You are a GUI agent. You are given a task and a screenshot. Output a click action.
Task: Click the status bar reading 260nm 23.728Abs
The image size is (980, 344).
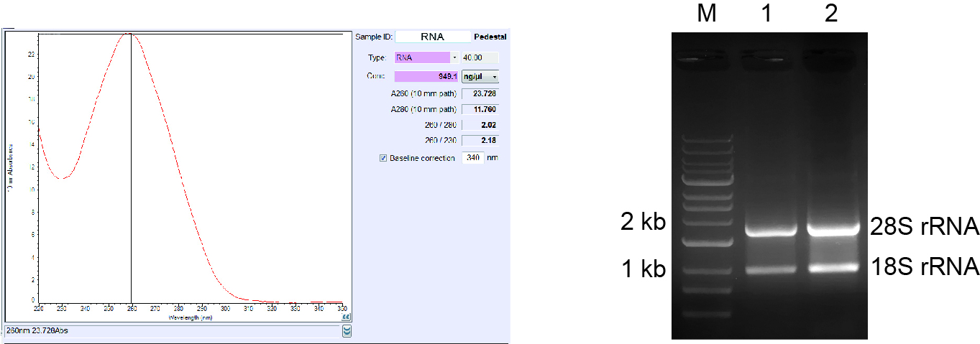tap(173, 330)
